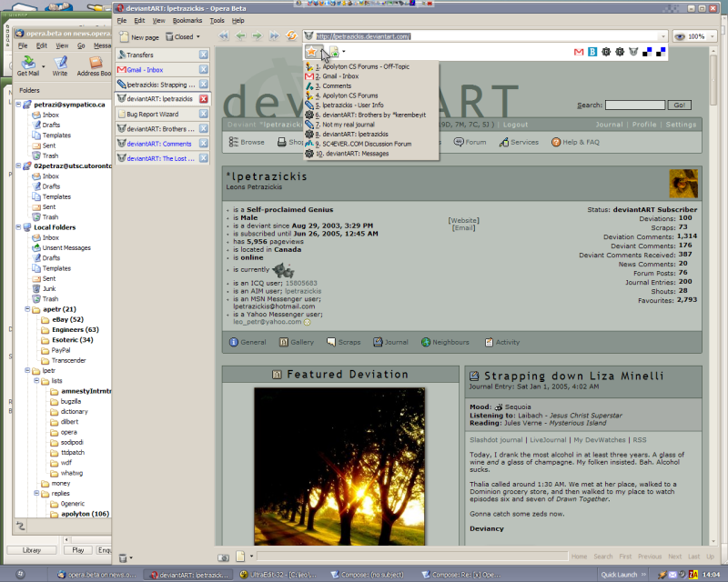
Task: Open the Bookmarks menu
Action: point(187,20)
